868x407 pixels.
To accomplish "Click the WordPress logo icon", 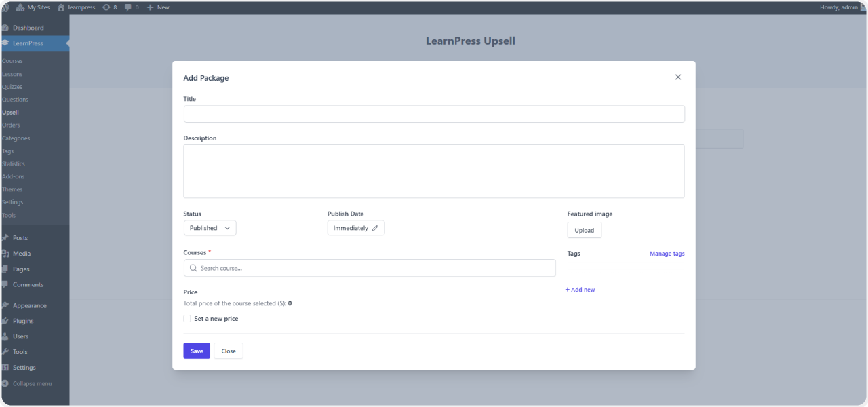I will [x=6, y=7].
